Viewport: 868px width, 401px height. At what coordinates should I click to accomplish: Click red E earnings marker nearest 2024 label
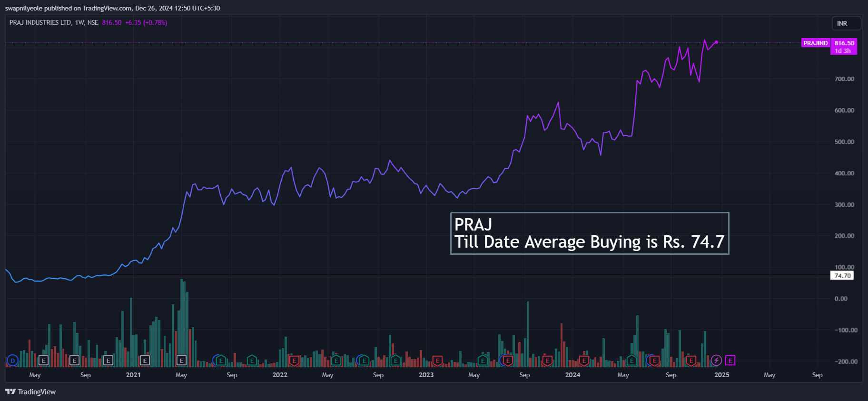pos(584,361)
